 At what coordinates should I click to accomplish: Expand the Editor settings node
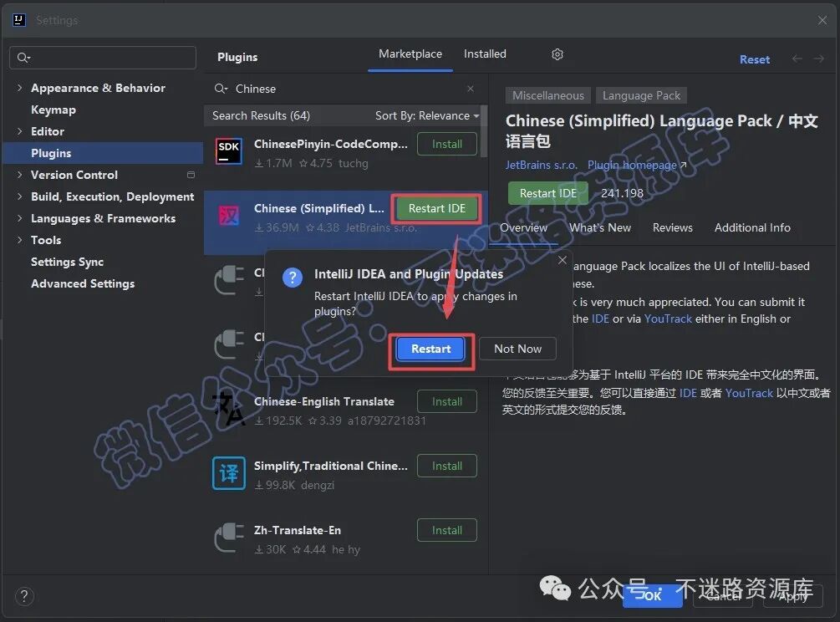point(20,130)
